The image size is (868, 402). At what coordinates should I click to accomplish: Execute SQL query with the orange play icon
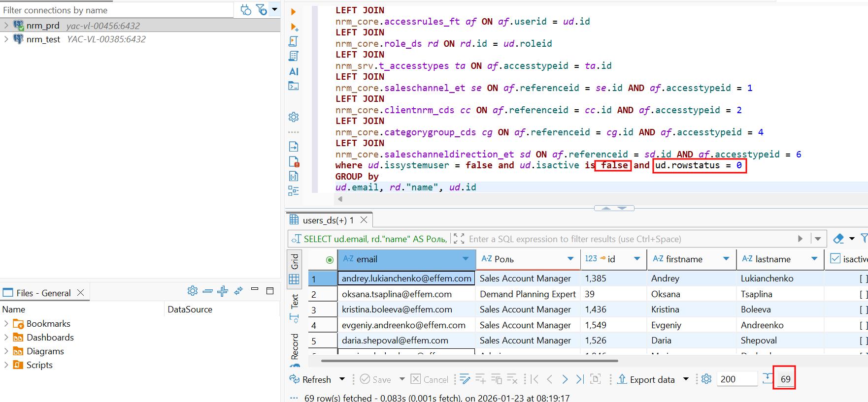point(294,11)
